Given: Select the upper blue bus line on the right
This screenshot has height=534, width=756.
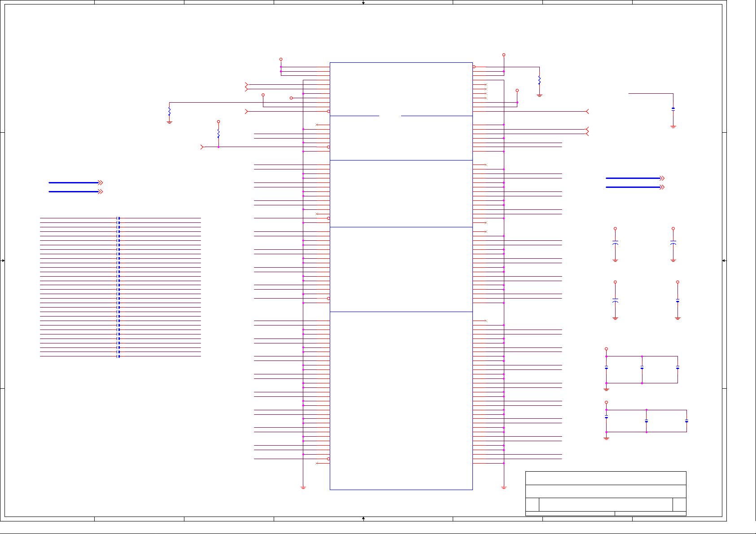Looking at the screenshot, I should 633,178.
